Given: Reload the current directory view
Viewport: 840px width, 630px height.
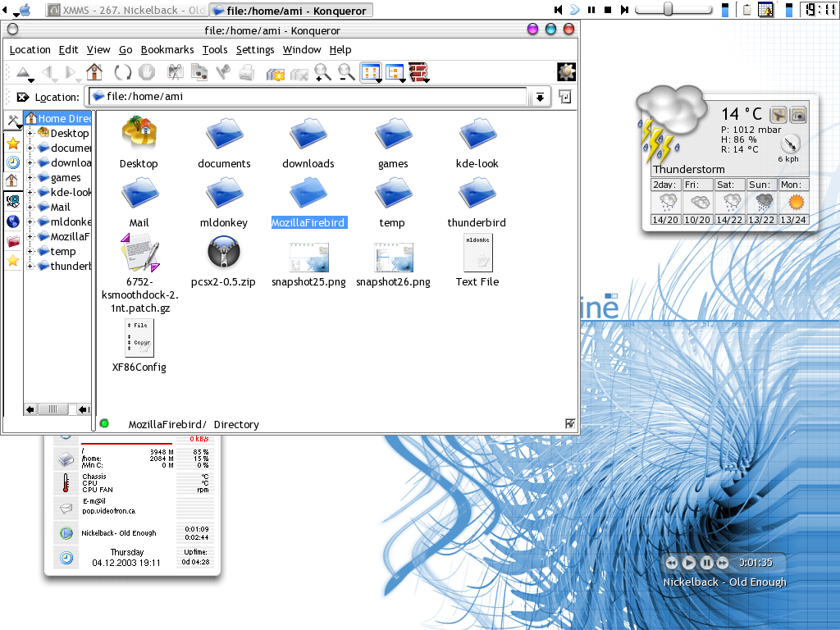Looking at the screenshot, I should (123, 72).
